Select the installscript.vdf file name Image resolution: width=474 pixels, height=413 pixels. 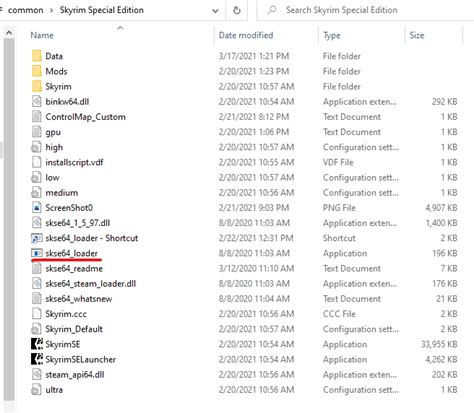74,162
